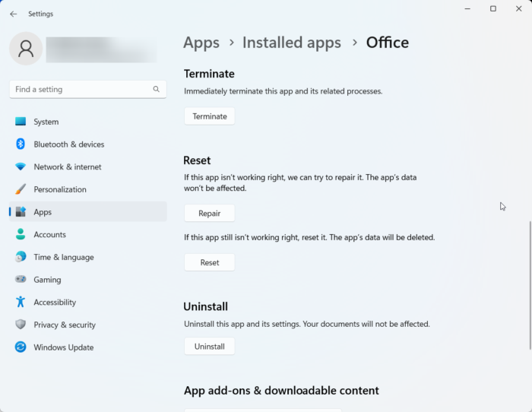Click the Repair button
This screenshot has width=532, height=412.
tap(209, 214)
